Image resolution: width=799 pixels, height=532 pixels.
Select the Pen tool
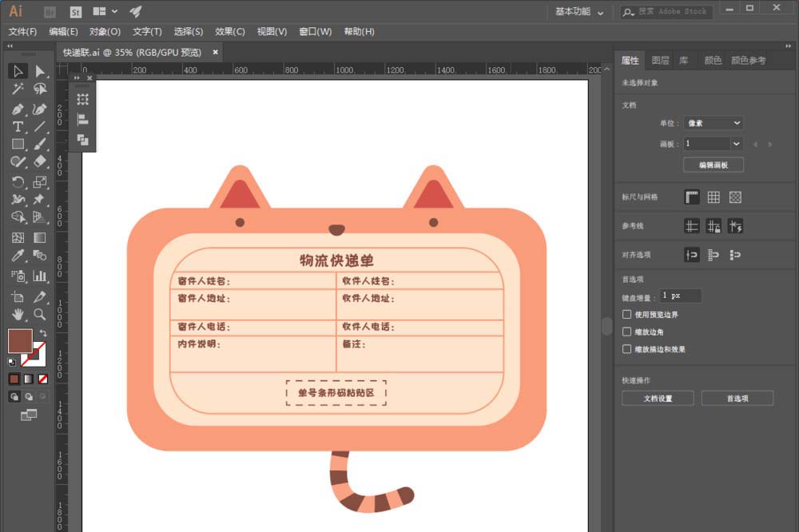pos(18,109)
